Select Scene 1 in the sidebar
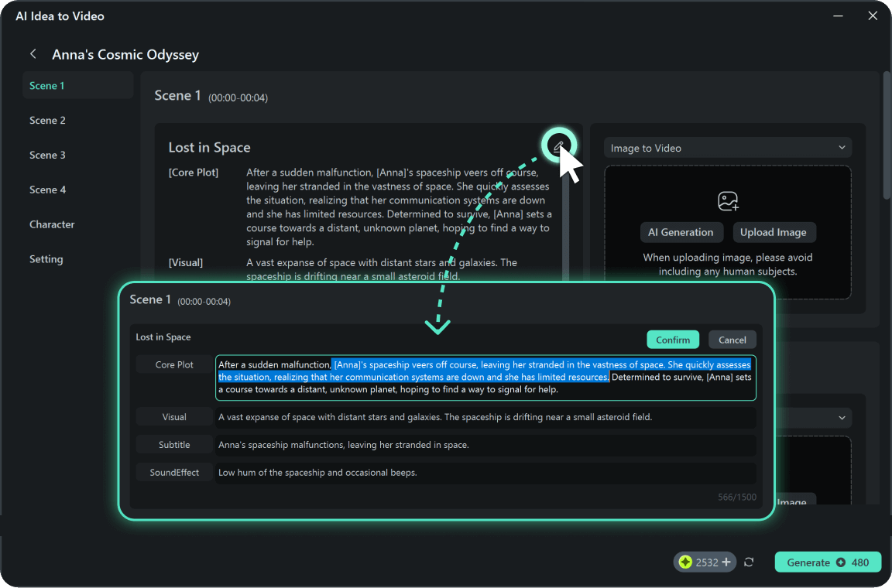 [47, 86]
